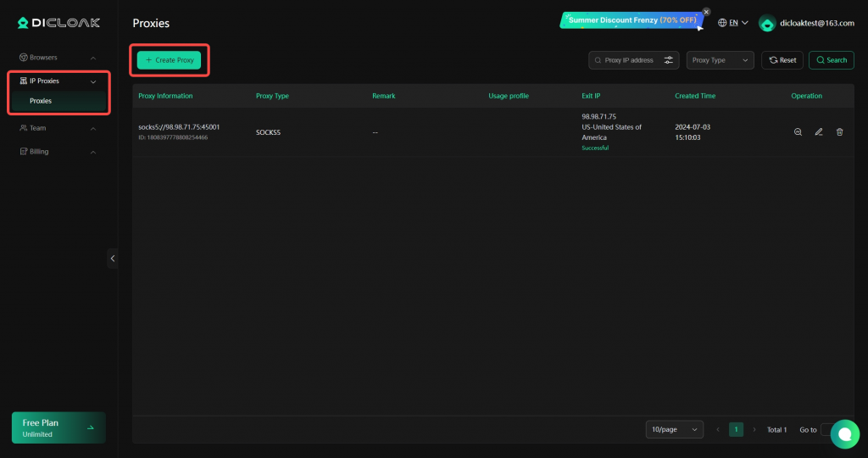Click the Reset button
The width and height of the screenshot is (868, 458).
(x=782, y=60)
